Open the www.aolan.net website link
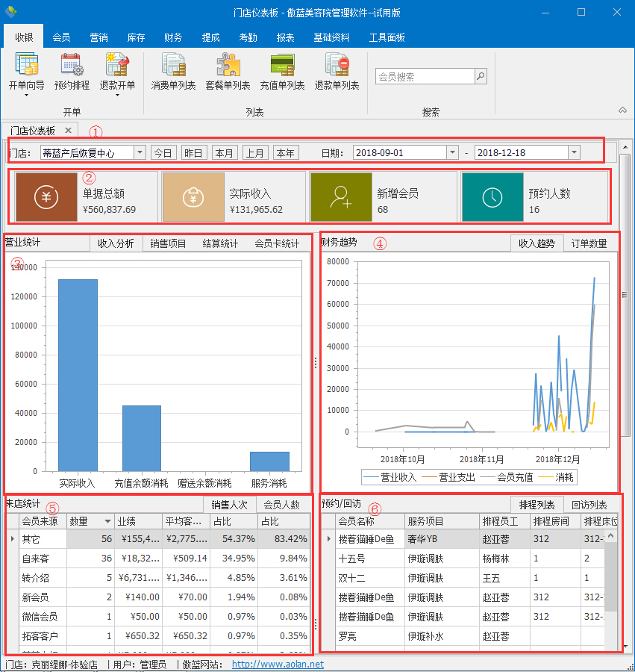Image resolution: width=635 pixels, height=672 pixels. 278,664
